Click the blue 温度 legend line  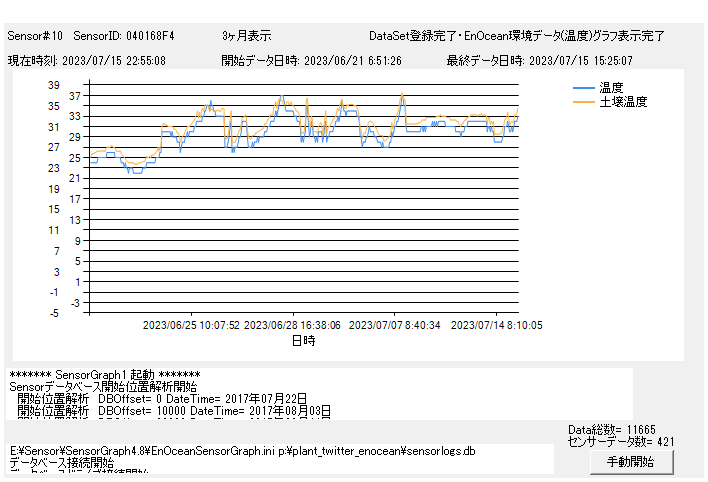584,88
